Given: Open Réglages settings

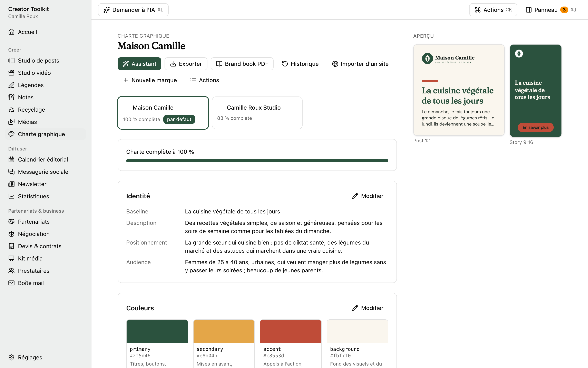Looking at the screenshot, I should [46, 357].
